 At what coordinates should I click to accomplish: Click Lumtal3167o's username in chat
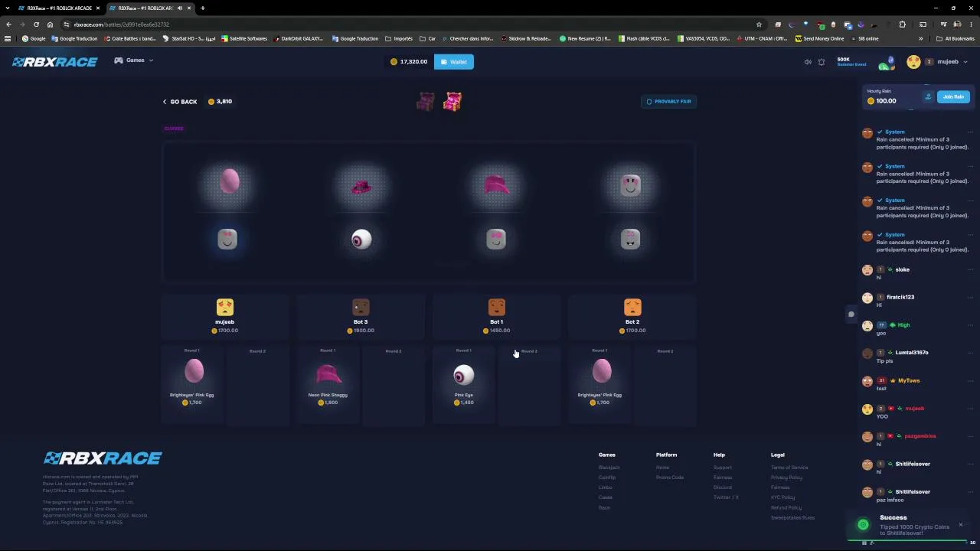click(912, 353)
